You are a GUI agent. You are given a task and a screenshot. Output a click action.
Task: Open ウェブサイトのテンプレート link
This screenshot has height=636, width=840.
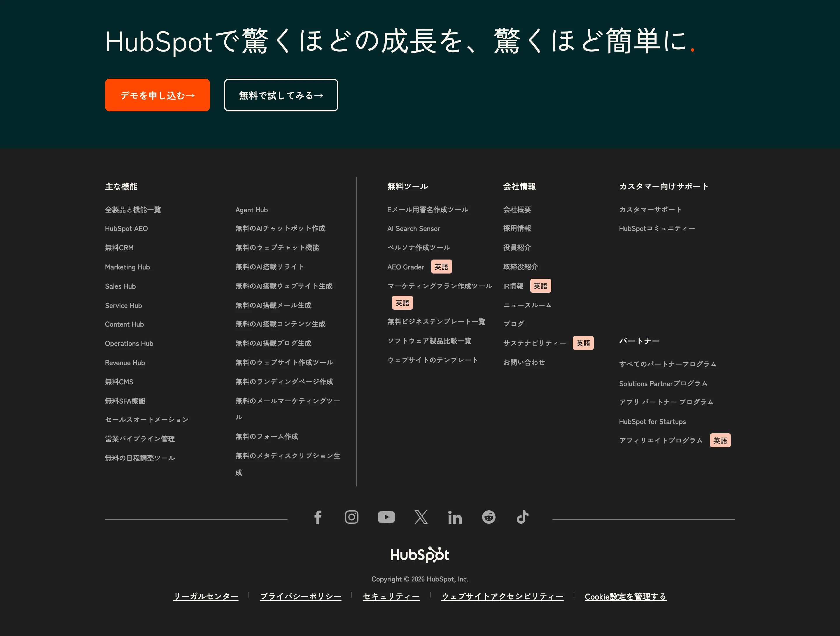tap(433, 360)
